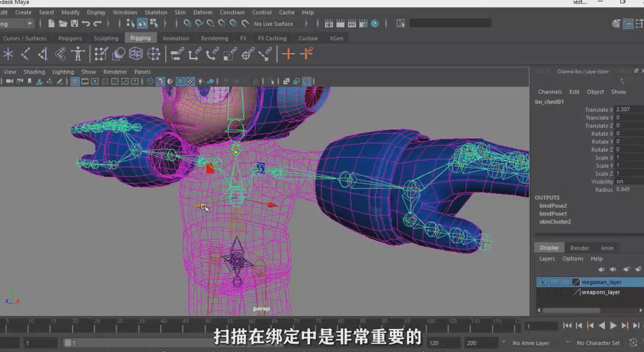Open the No Character Set dropdown
This screenshot has height=352, width=644.
click(x=598, y=343)
